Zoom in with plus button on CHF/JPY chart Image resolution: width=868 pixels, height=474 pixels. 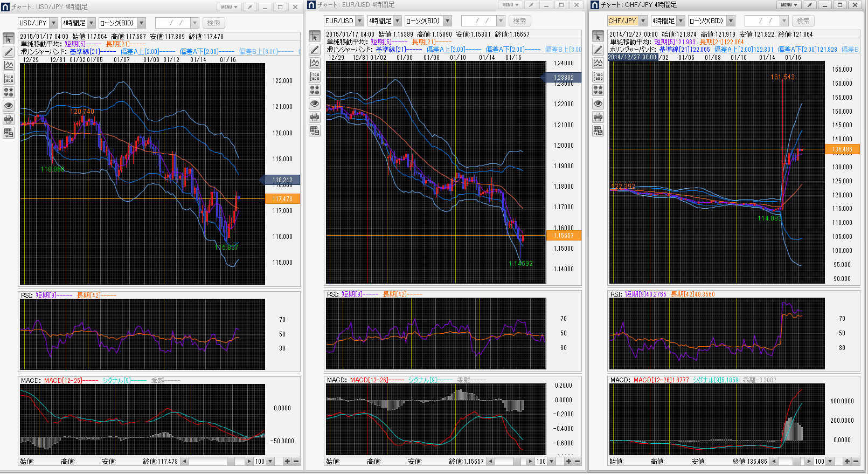[847, 462]
